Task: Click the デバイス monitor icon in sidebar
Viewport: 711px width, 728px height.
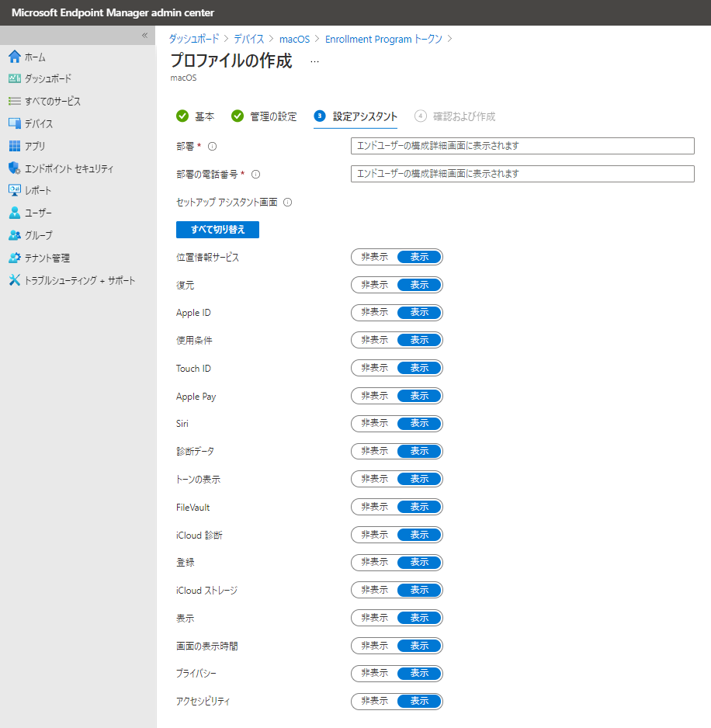Action: 15,123
